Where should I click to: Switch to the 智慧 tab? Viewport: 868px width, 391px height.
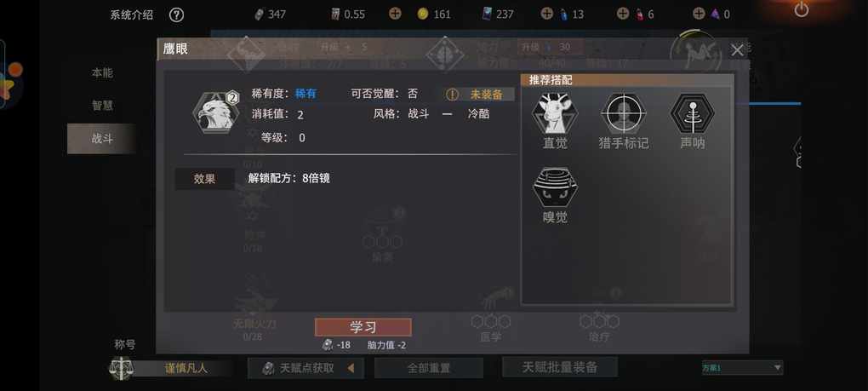pyautogui.click(x=102, y=106)
